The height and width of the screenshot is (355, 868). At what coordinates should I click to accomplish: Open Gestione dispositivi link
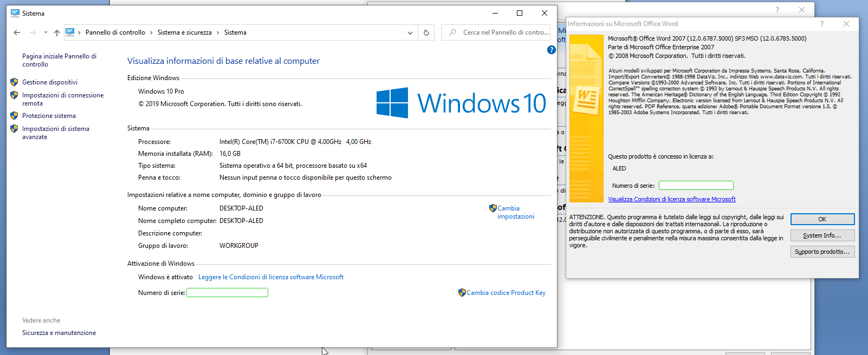tap(50, 82)
